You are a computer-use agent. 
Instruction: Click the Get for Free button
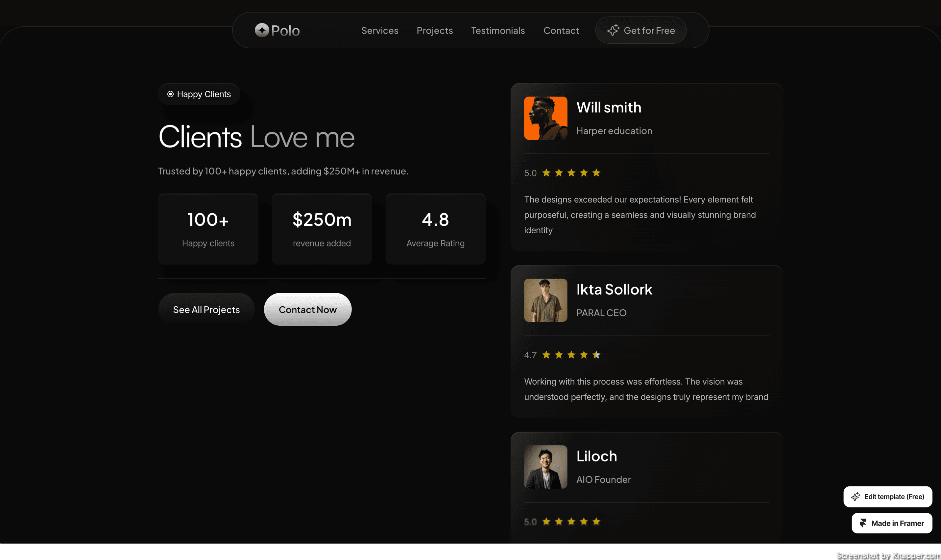640,30
